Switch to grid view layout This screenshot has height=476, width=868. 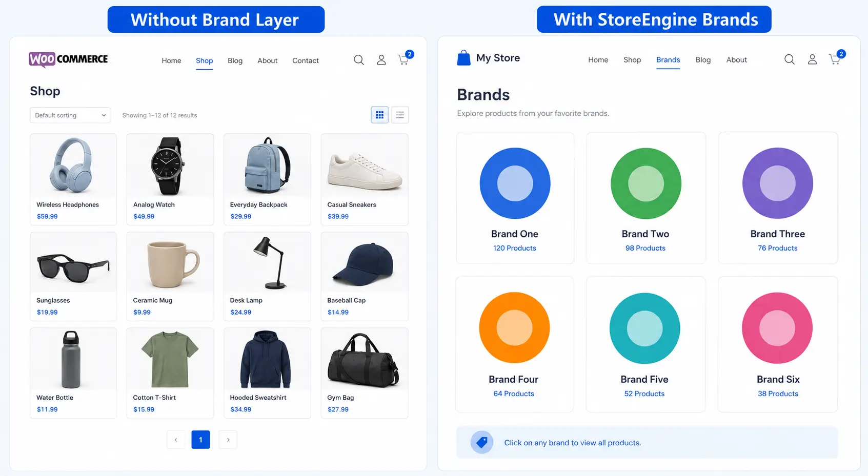coord(379,115)
